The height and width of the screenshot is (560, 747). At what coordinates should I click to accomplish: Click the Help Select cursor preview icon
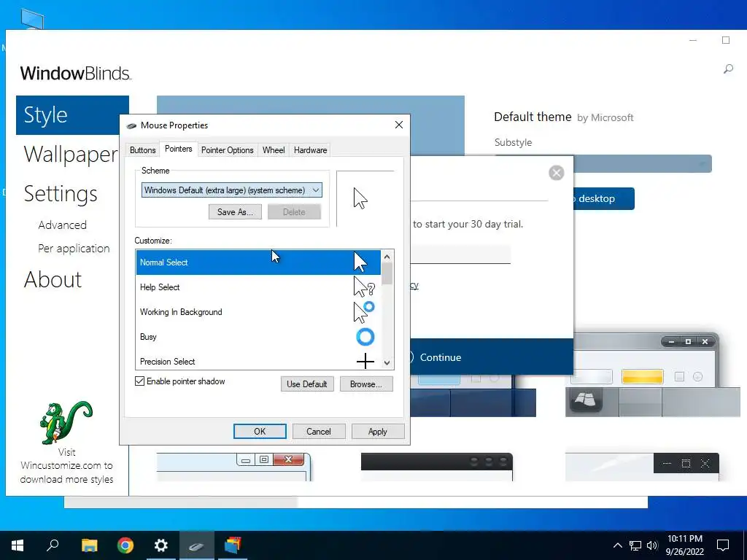pos(364,287)
